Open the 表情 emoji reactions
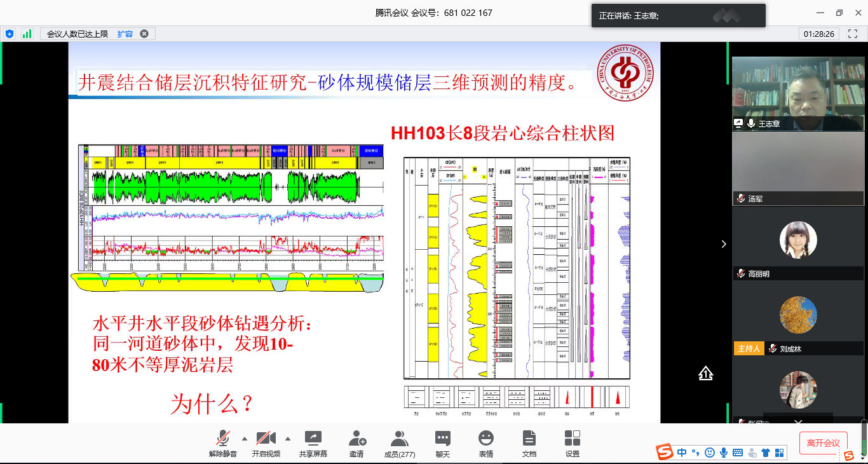This screenshot has height=464, width=868. [486, 443]
